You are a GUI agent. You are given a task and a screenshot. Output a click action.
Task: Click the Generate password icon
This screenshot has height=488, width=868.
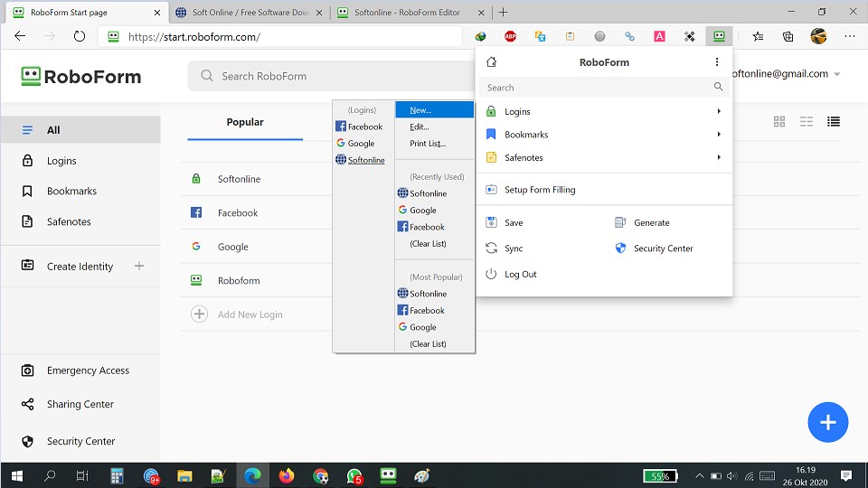(x=620, y=222)
